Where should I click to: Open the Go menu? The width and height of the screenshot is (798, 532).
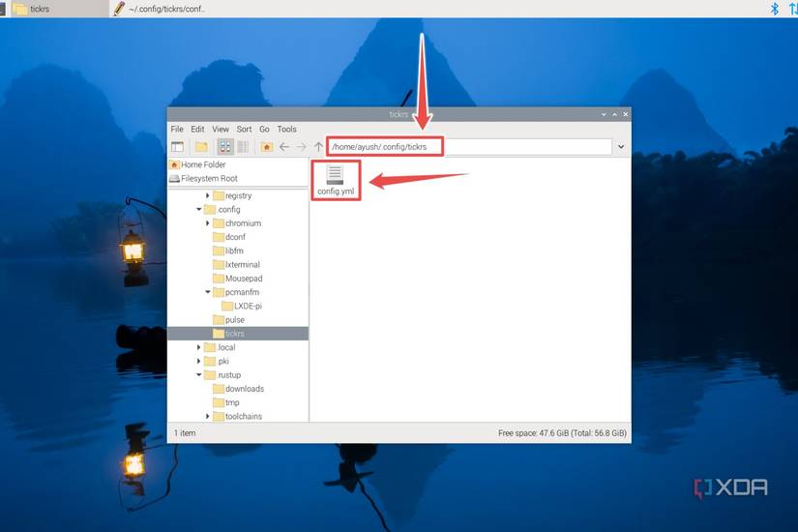click(x=264, y=130)
